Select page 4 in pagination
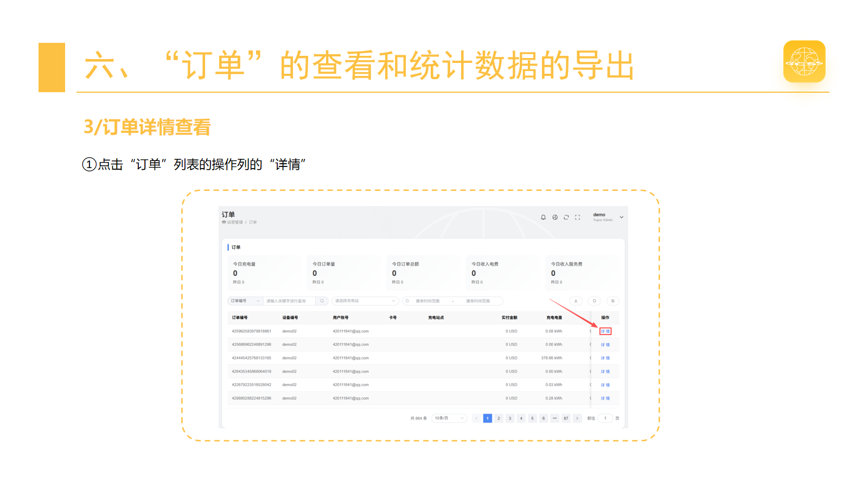Image resolution: width=868 pixels, height=488 pixels. point(521,418)
